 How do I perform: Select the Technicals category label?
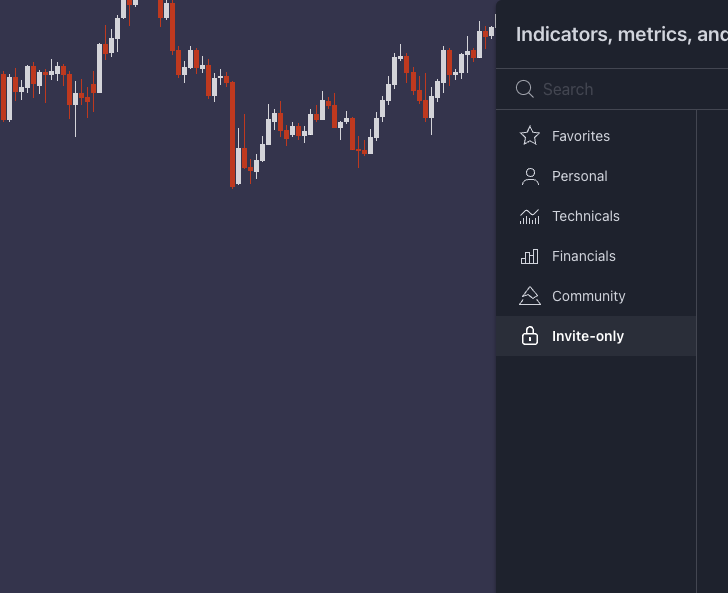tap(585, 216)
